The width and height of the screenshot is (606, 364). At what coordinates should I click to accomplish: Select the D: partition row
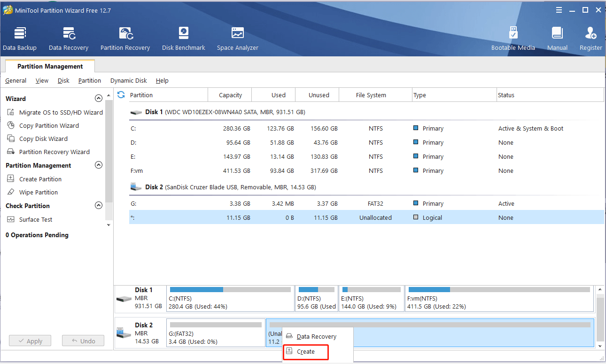[366, 142]
